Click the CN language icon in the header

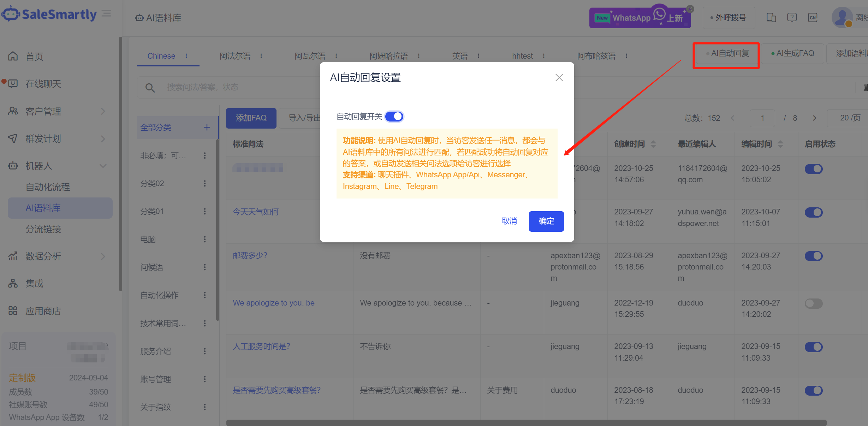point(813,17)
